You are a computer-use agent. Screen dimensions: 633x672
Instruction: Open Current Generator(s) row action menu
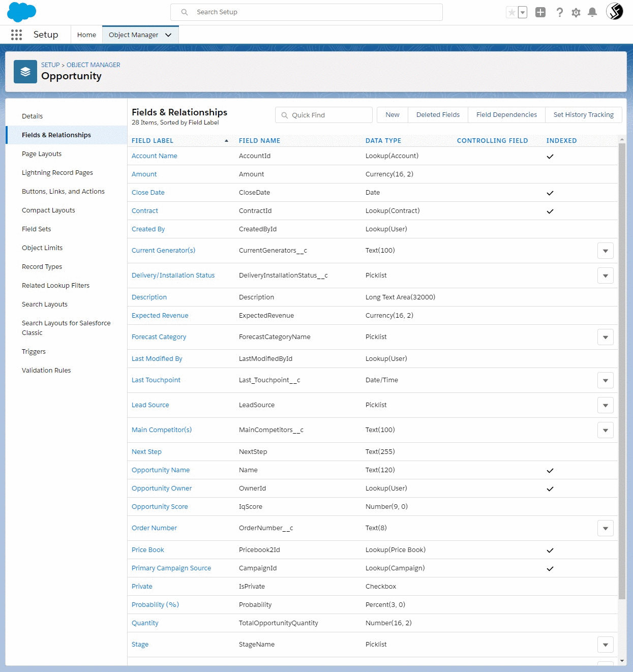(605, 251)
